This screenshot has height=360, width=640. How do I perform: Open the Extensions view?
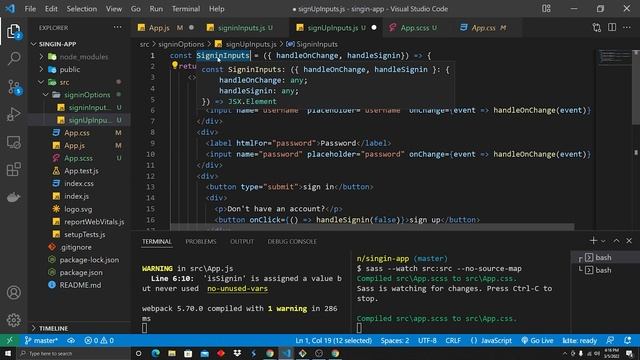14,169
